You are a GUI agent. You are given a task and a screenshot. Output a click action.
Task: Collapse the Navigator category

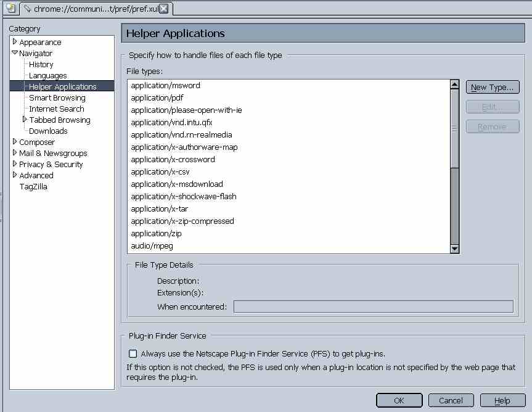[15, 53]
